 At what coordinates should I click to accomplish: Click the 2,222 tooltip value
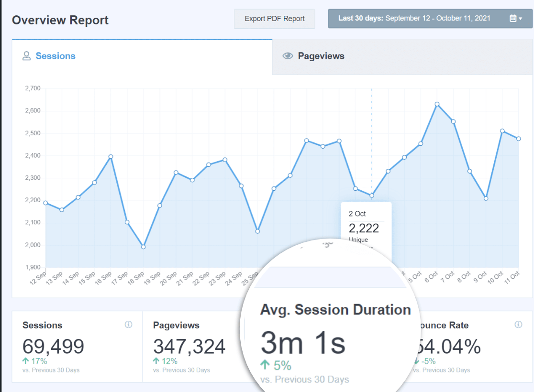(x=364, y=229)
